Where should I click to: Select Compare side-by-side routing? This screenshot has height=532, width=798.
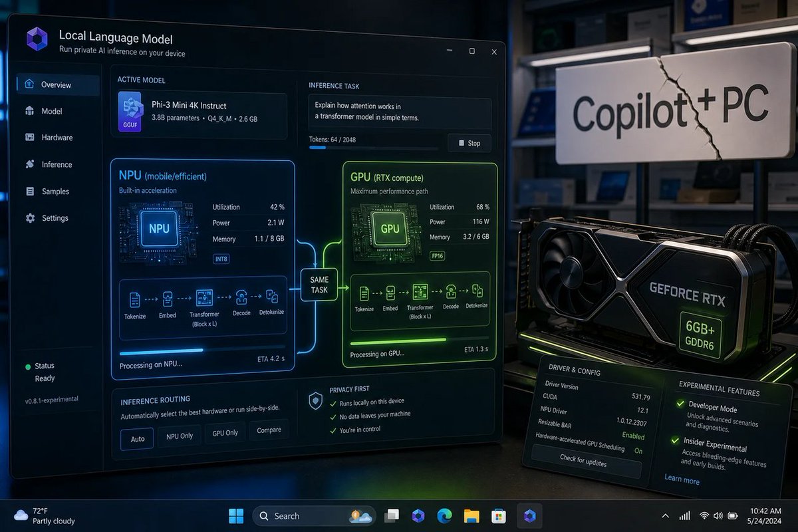(269, 430)
